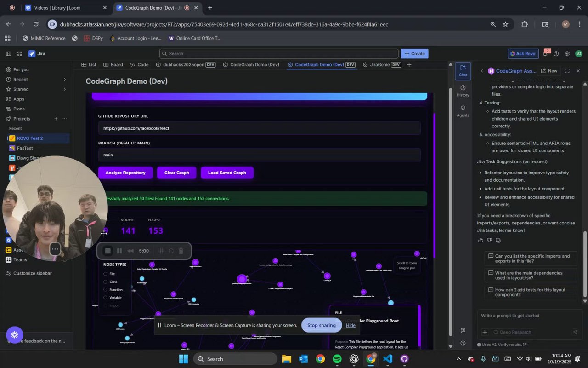Click the Branch input field containing main
This screenshot has height=368, width=588.
[259, 155]
